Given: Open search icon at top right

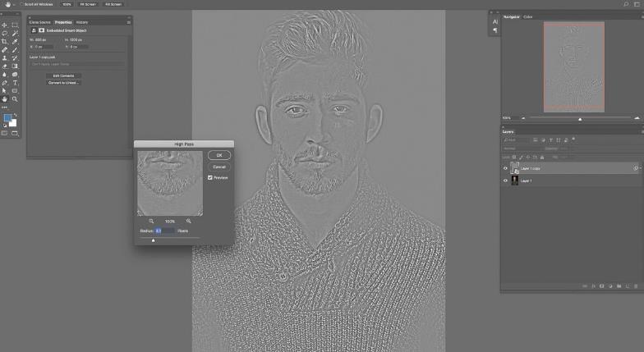Looking at the screenshot, I should tap(626, 4).
